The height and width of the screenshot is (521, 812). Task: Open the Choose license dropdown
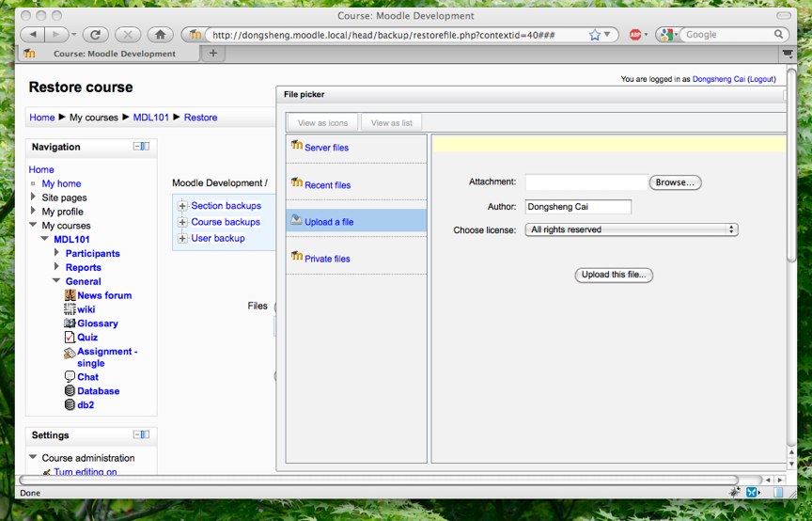tap(632, 229)
